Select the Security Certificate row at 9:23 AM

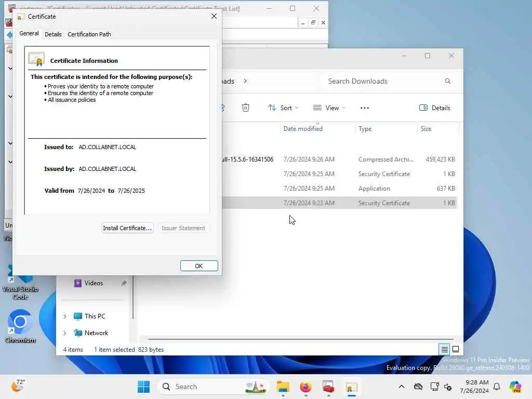point(340,203)
